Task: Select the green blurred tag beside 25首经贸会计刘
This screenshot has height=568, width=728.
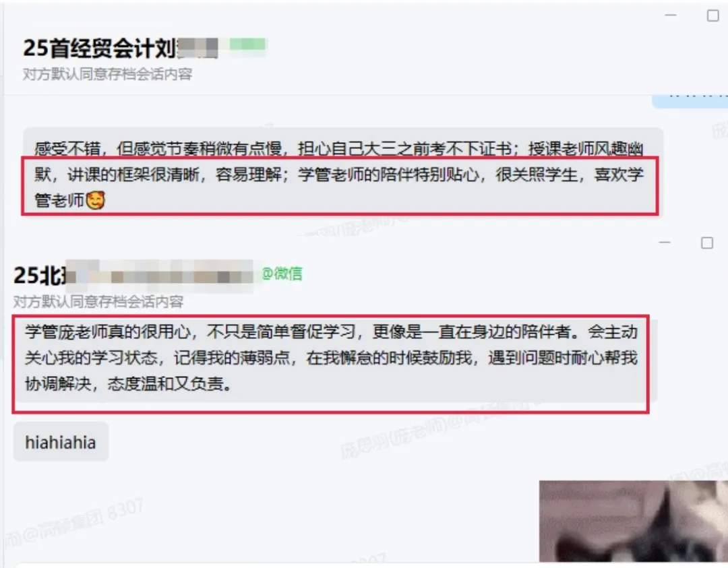Action: pyautogui.click(x=247, y=44)
